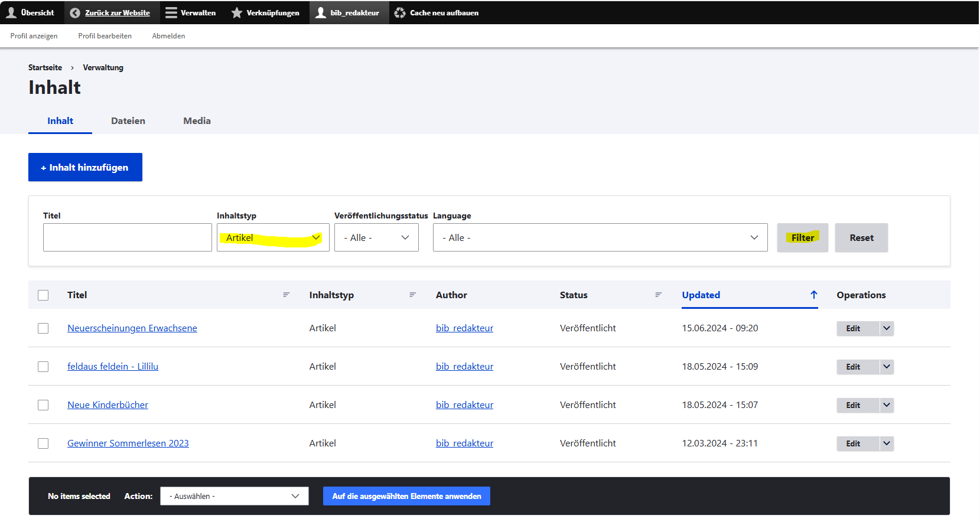Open the Neuerscheinungen Erwachsene article link

(132, 328)
